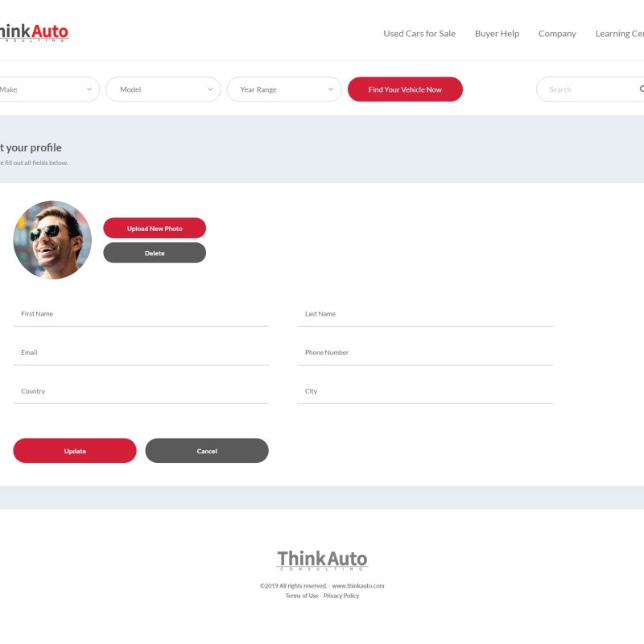644x644 pixels.
Task: Click the profile photo avatar
Action: click(52, 240)
